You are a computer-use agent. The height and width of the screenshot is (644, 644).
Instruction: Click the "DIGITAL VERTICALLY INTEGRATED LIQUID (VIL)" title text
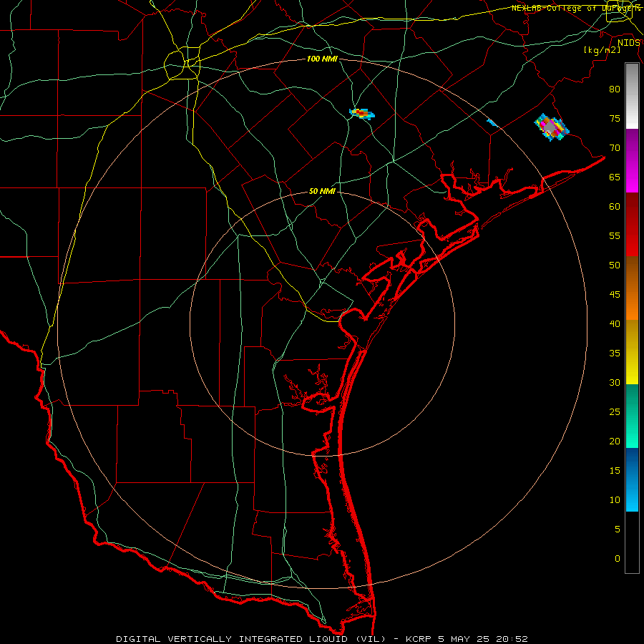pyautogui.click(x=251, y=639)
